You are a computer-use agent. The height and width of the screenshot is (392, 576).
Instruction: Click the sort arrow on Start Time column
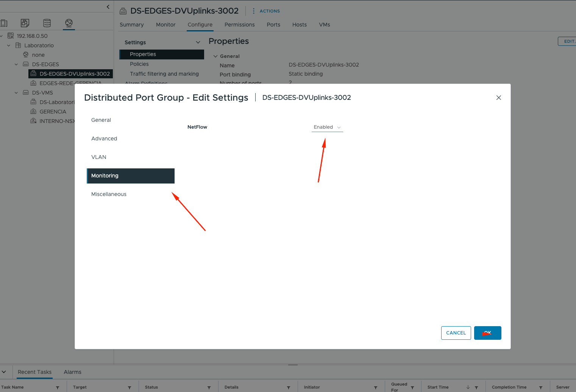[468, 387]
